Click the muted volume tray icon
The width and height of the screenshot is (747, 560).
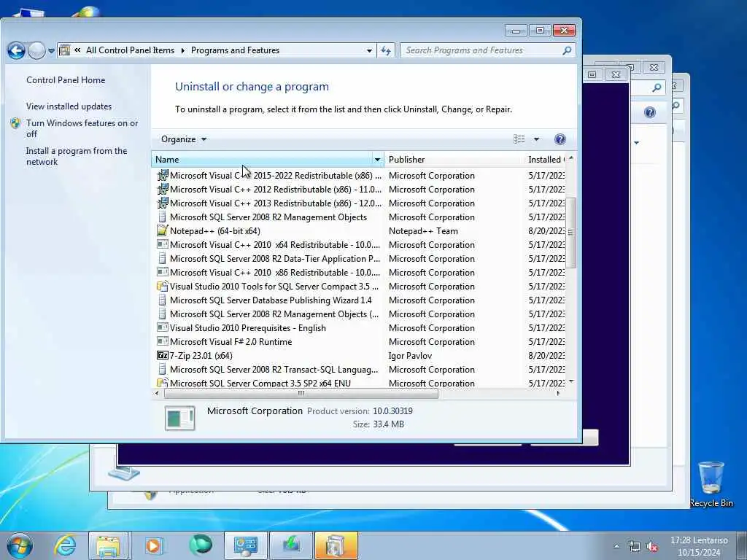652,547
